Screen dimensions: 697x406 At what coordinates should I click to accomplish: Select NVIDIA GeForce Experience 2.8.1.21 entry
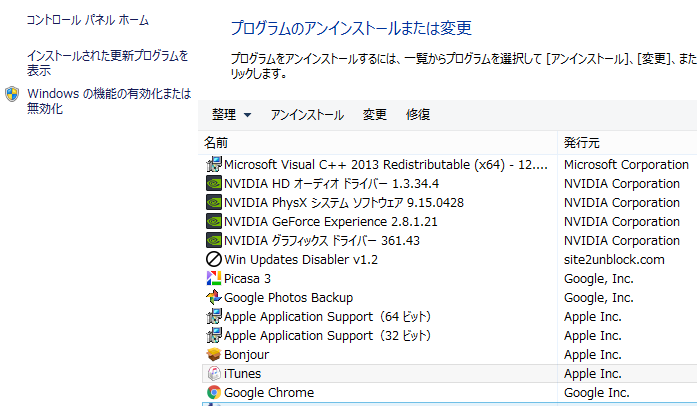coord(331,221)
